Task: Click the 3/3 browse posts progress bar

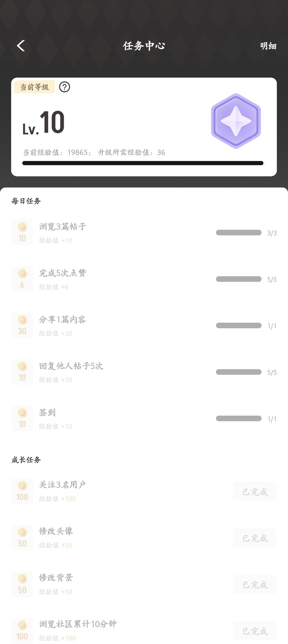Action: tap(239, 233)
